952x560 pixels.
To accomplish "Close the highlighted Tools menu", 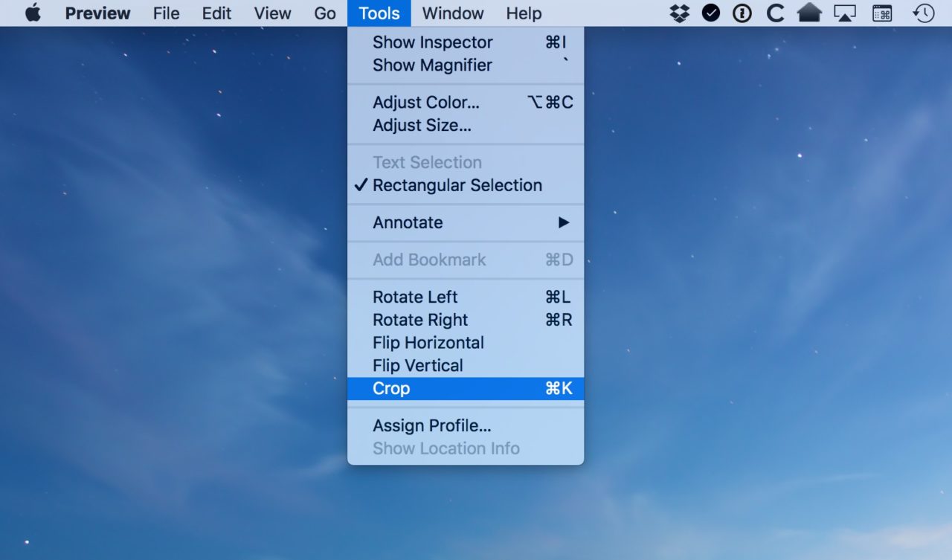I will [x=379, y=13].
